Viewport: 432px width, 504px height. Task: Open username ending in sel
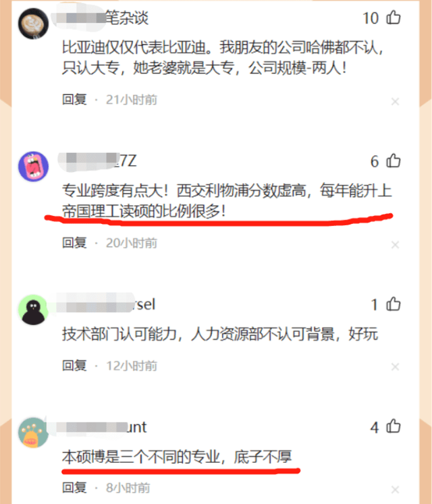pos(106,304)
